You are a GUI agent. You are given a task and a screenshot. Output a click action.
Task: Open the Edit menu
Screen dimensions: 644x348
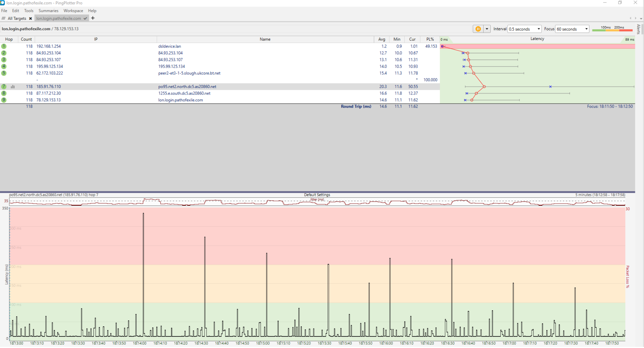click(x=15, y=11)
